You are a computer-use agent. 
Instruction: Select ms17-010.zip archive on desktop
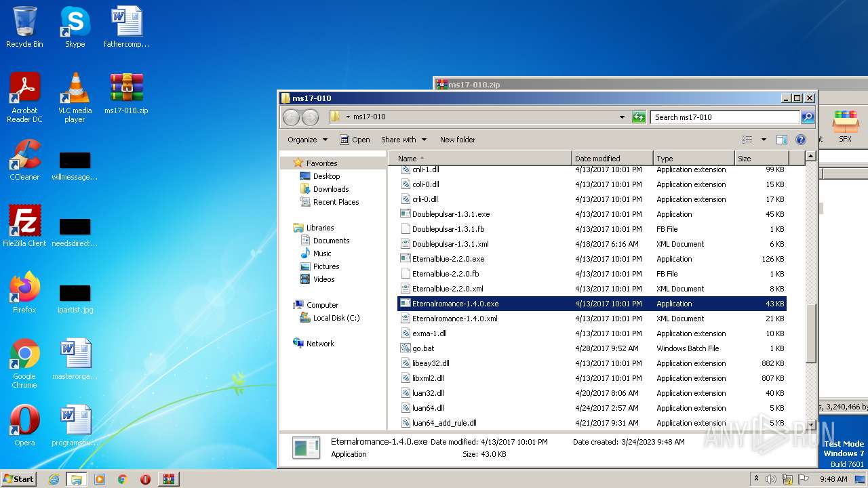[126, 94]
